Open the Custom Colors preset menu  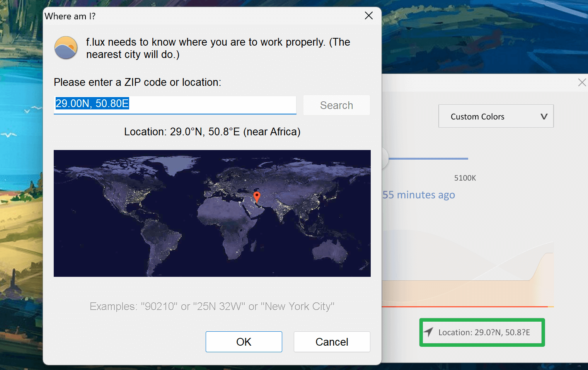[496, 116]
